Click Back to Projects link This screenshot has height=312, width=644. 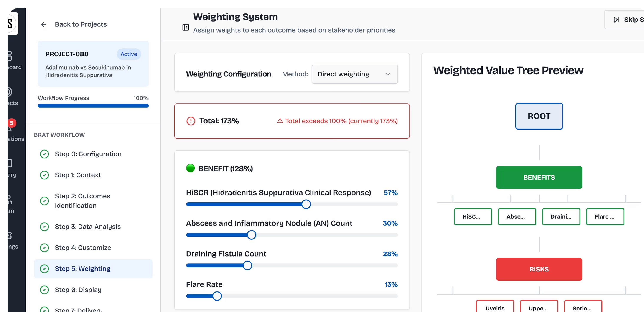tap(81, 24)
